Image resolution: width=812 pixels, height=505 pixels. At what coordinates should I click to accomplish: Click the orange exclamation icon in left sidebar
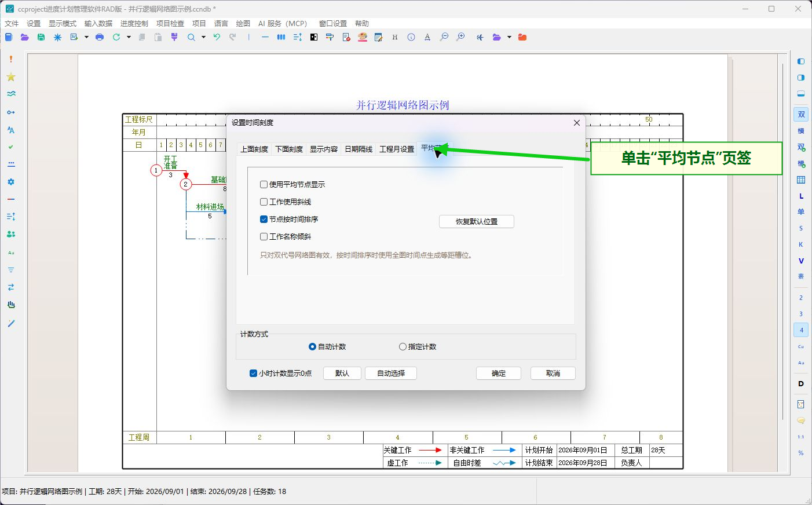point(10,59)
